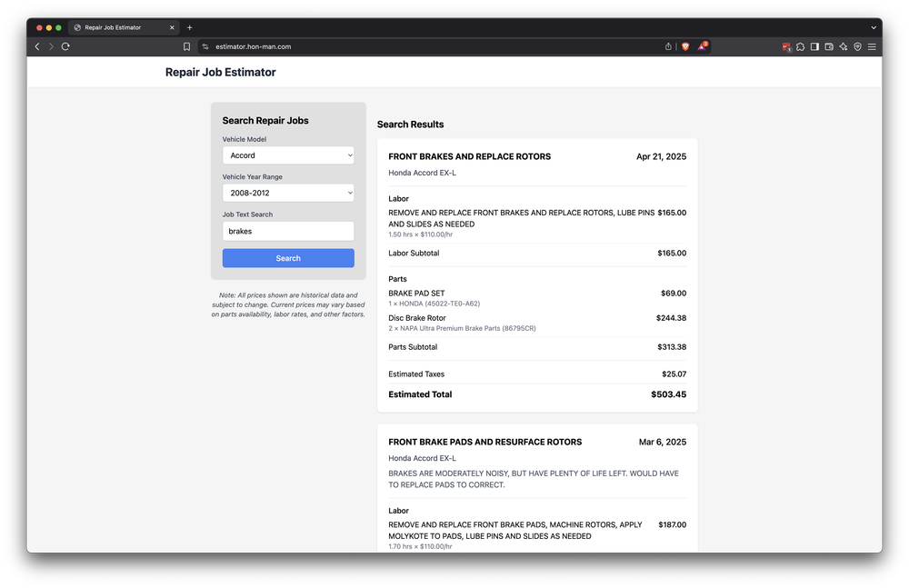Reload the current page
The image size is (909, 588).
(65, 46)
